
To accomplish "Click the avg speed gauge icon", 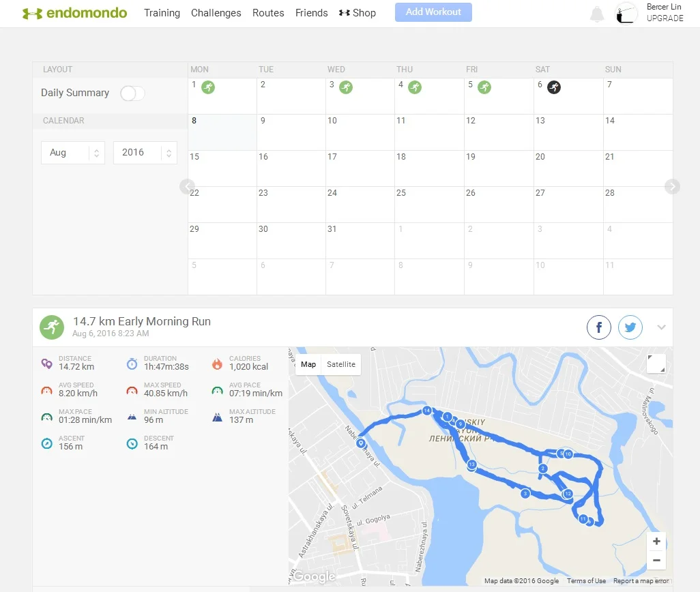I will (47, 390).
